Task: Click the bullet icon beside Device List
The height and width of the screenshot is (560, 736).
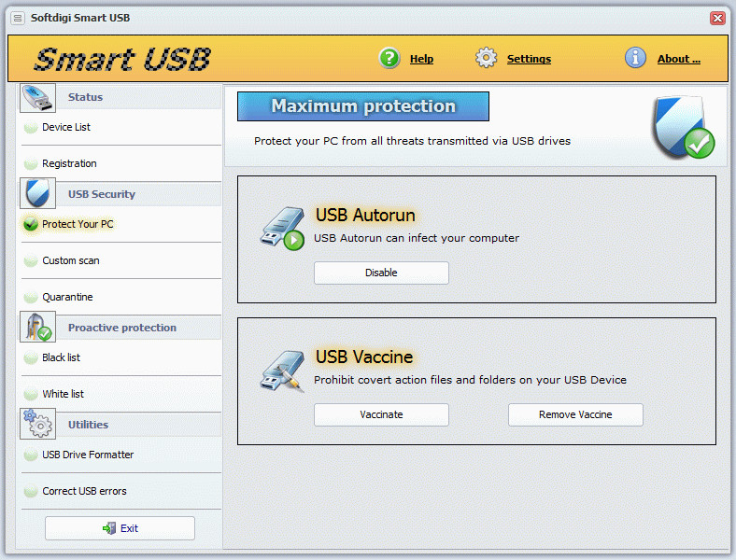Action: (x=31, y=127)
